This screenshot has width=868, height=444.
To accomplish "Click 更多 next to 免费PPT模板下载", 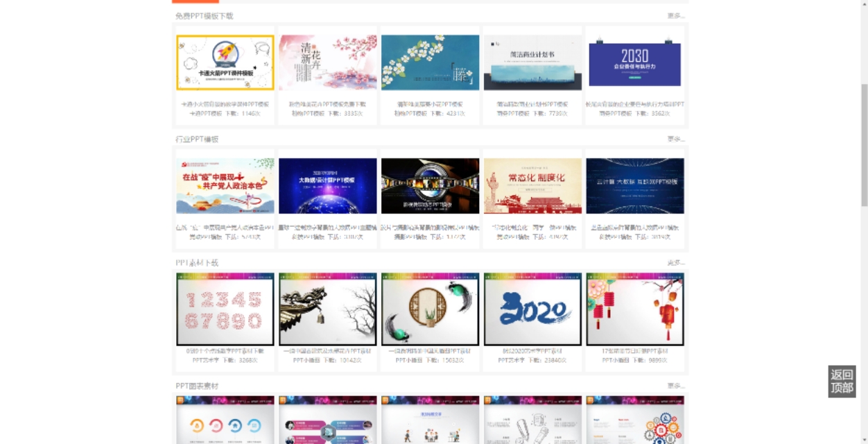I will (x=676, y=15).
